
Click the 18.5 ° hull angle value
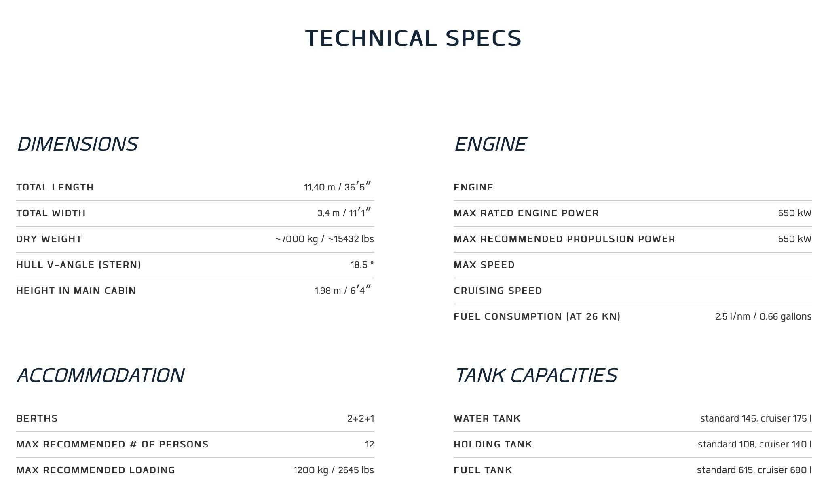point(362,265)
